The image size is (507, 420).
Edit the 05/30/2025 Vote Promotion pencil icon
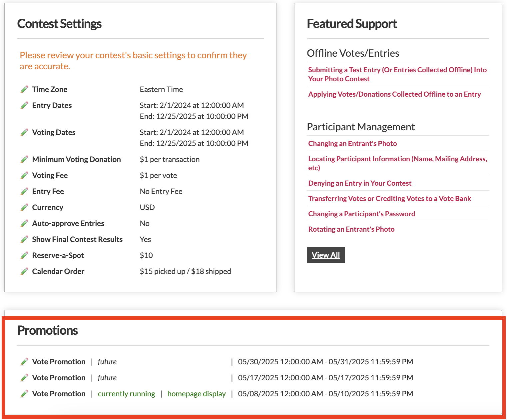point(24,362)
